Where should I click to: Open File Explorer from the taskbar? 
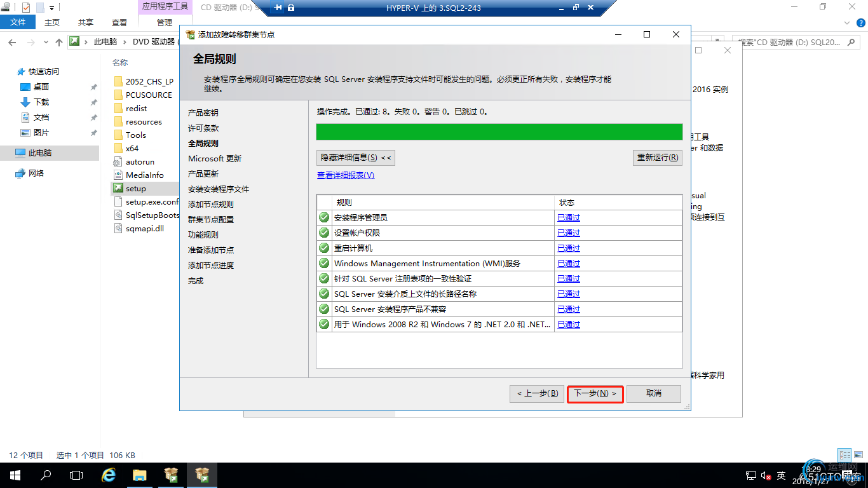(140, 475)
